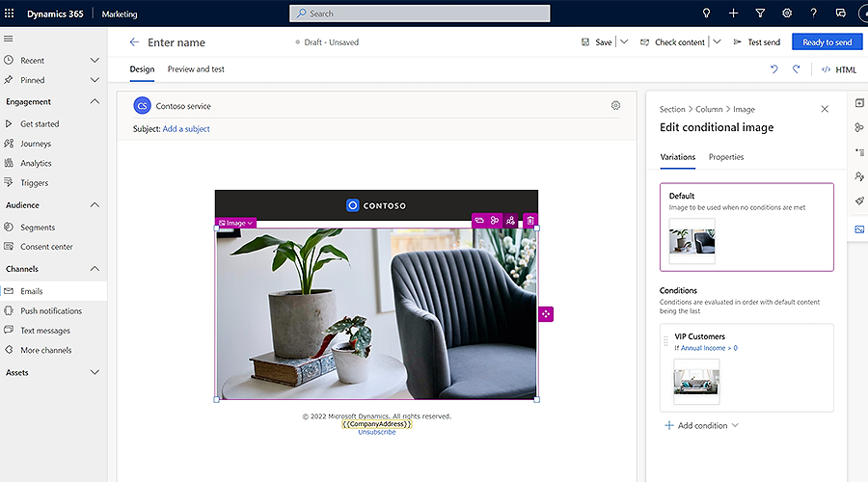Open the personalize icon in the right rail
This screenshot has width=868, height=482.
coord(859,176)
